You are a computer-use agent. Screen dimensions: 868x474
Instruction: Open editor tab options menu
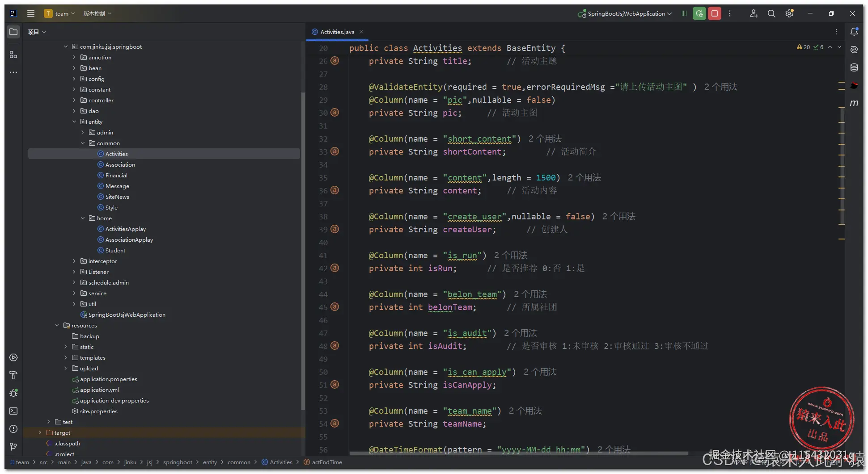pos(836,32)
